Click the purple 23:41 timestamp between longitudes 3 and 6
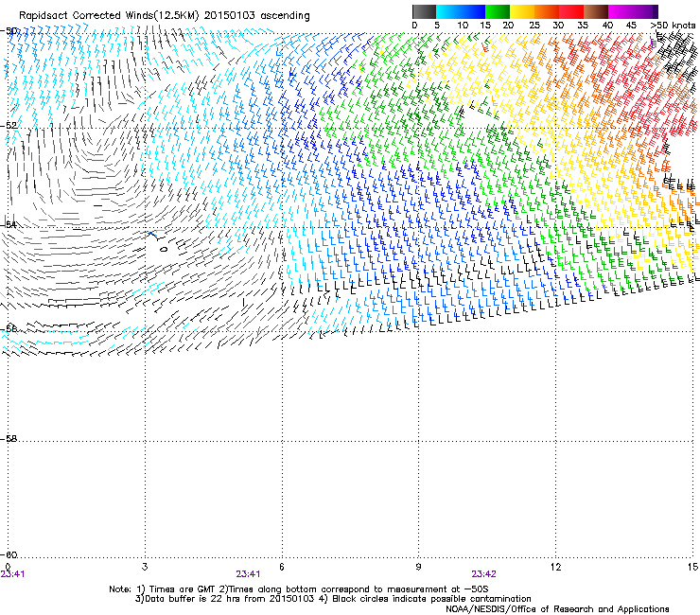Image resolution: width=700 pixels, height=615 pixels. pyautogui.click(x=248, y=574)
